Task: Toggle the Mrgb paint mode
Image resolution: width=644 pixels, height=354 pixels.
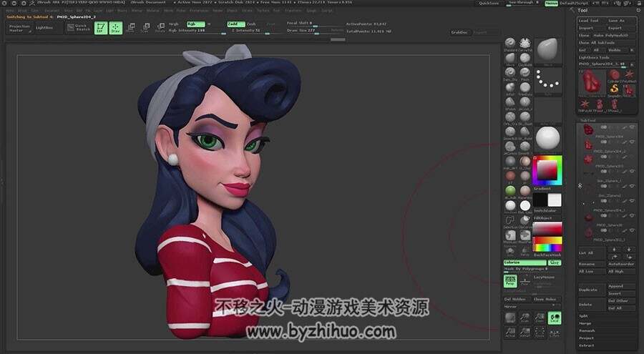Action: pos(174,24)
